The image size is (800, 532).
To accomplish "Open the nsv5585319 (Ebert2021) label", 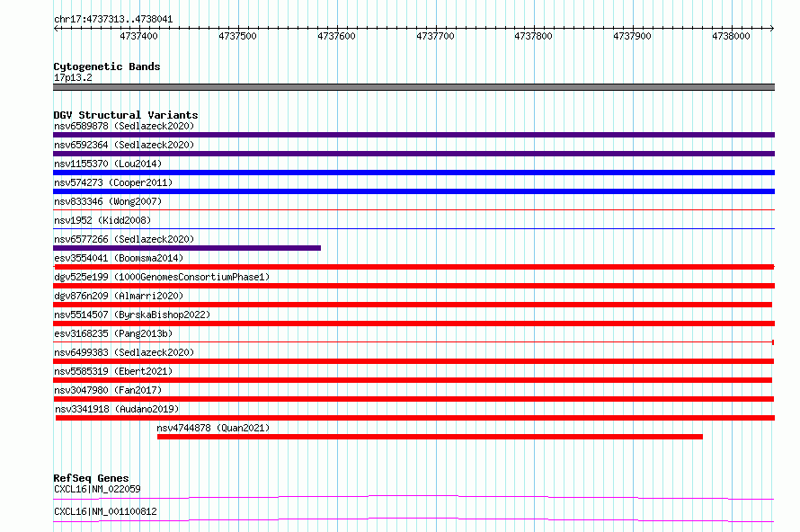I will (113, 371).
